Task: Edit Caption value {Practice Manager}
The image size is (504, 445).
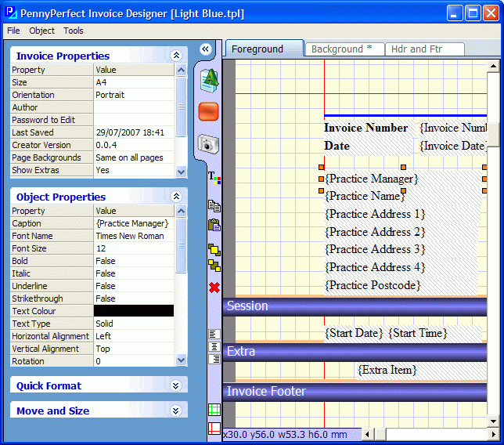Action: click(x=134, y=223)
